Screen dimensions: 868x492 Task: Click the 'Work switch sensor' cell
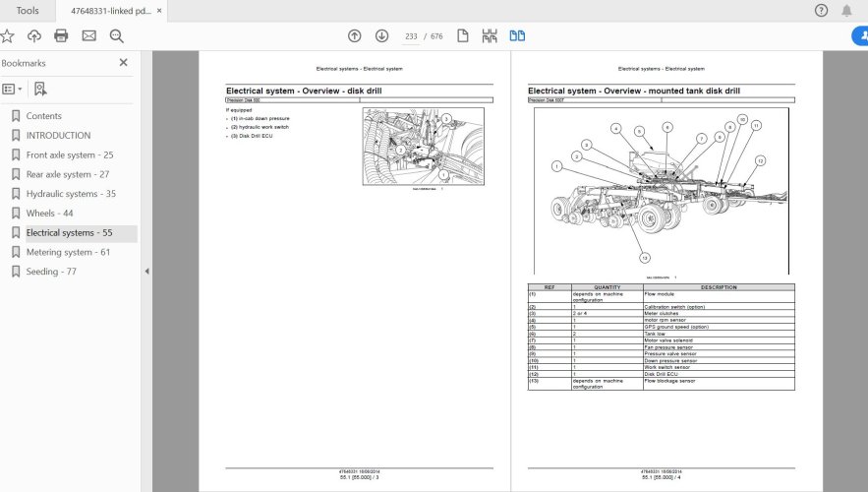[x=719, y=367]
